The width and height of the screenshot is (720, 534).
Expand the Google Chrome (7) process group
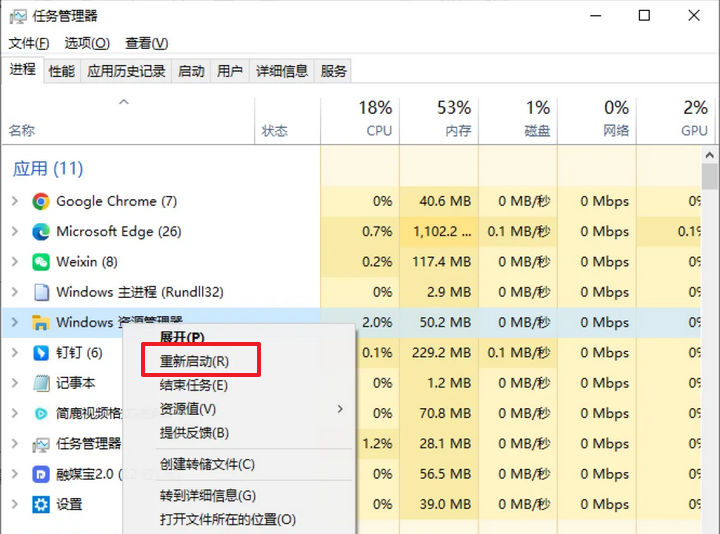tap(15, 201)
